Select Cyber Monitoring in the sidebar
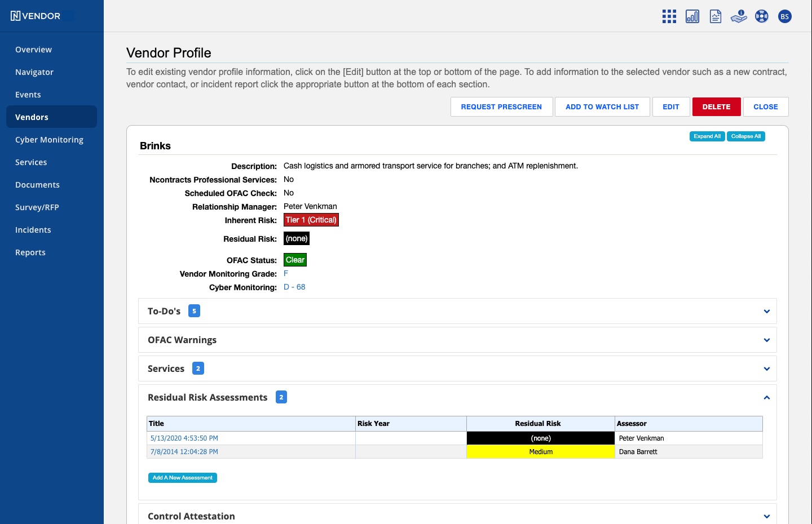This screenshot has width=812, height=524. tap(49, 140)
